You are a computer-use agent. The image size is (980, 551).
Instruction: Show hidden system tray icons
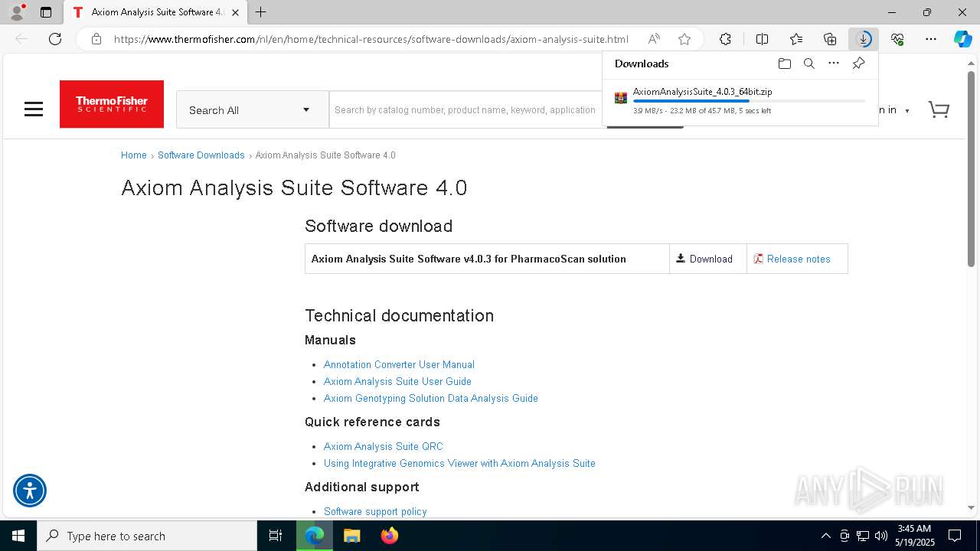tap(825, 536)
